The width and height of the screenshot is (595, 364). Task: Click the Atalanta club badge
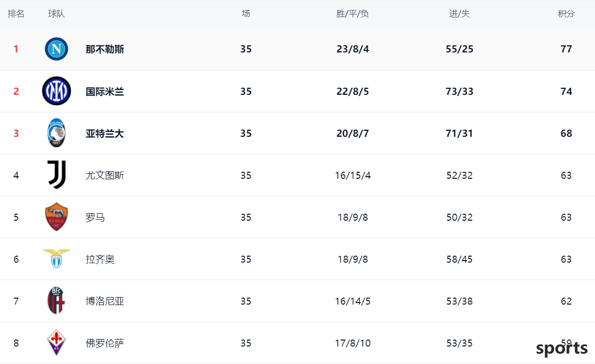tap(56, 133)
